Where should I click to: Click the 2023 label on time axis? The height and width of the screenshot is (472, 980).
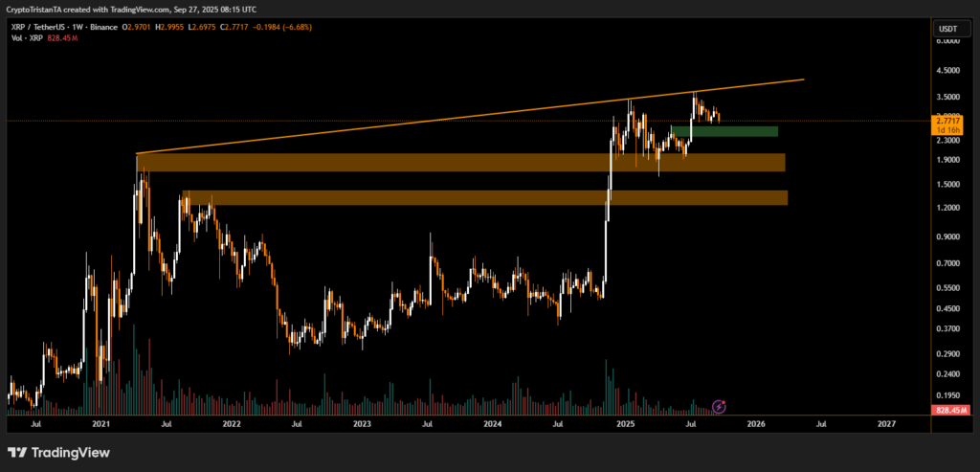point(361,422)
